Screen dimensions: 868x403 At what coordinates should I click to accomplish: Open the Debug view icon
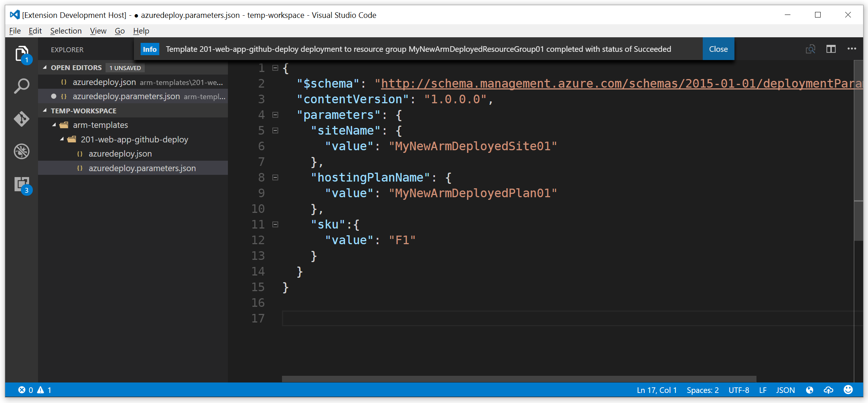pos(22,151)
